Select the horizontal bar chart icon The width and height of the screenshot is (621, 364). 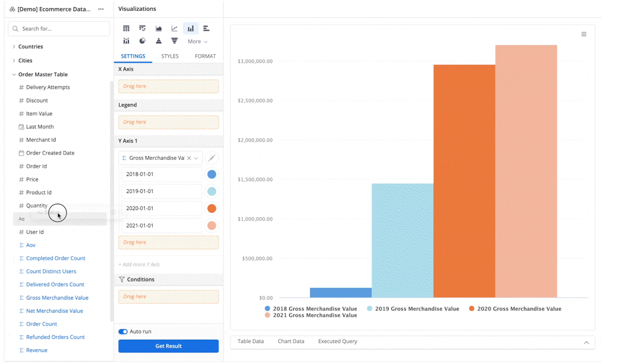pyautogui.click(x=206, y=28)
